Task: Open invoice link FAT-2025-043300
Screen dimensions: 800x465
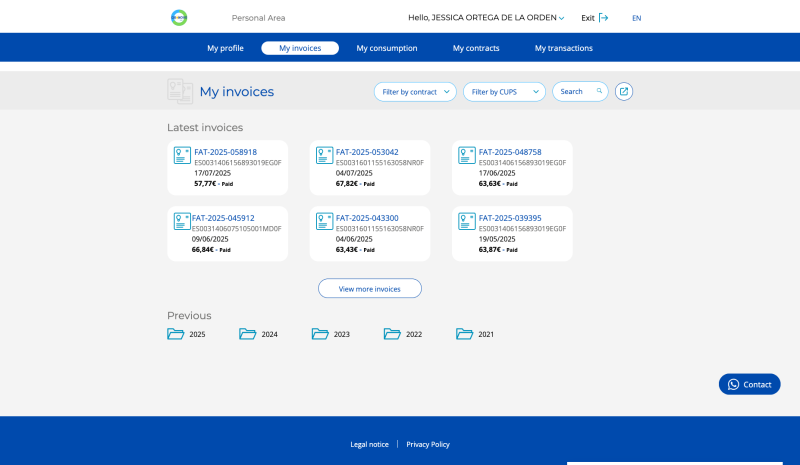Action: click(x=367, y=218)
